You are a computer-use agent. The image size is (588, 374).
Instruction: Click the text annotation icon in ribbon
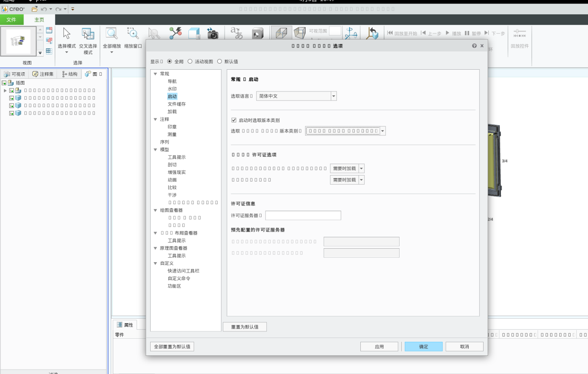236,34
